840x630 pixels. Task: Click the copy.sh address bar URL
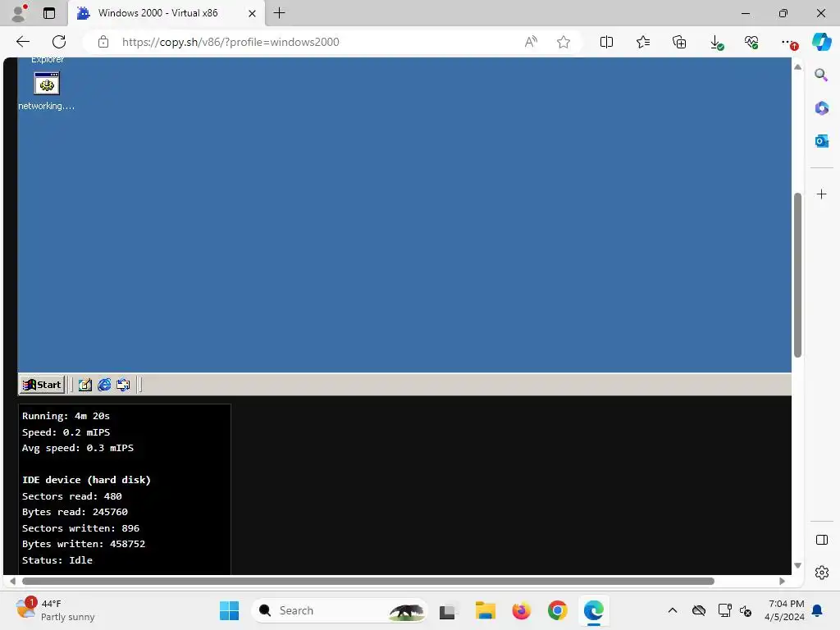(x=231, y=42)
